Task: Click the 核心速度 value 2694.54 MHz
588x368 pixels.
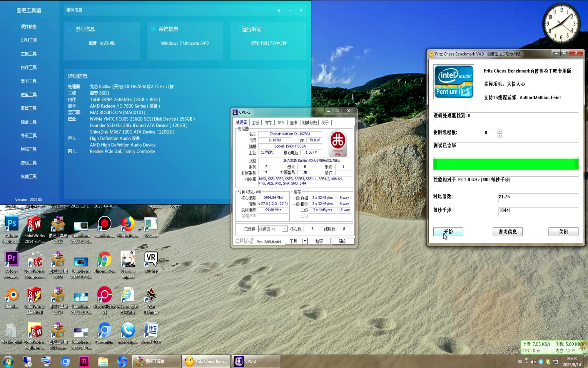Action: [x=273, y=198]
